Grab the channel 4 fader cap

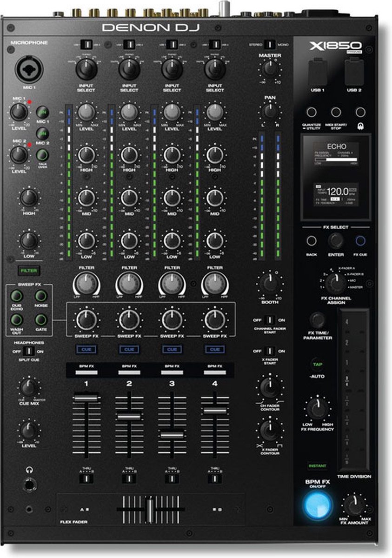tap(215, 411)
